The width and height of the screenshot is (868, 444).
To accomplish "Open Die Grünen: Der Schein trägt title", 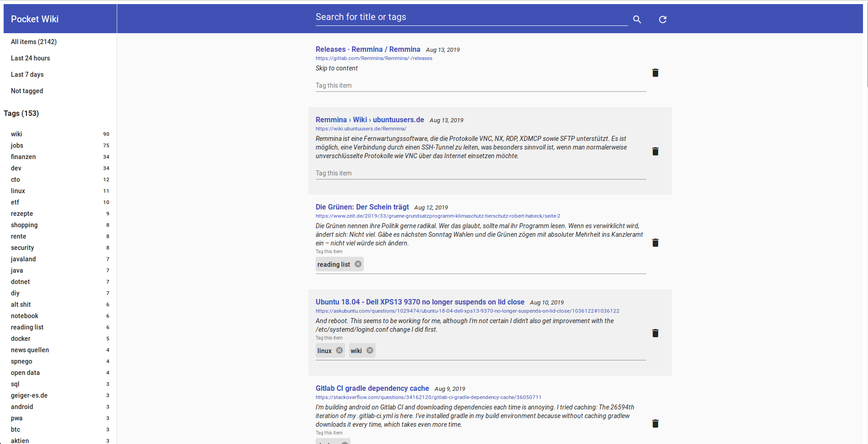I will click(362, 207).
